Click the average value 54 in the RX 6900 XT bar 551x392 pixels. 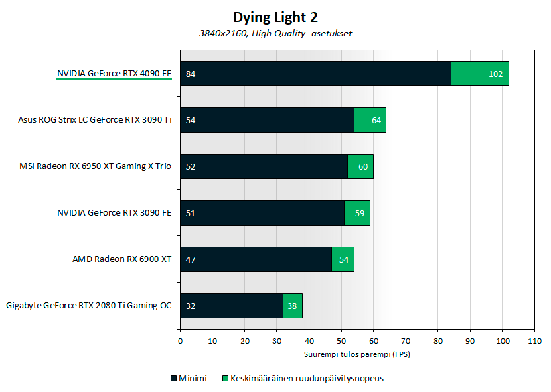point(344,259)
